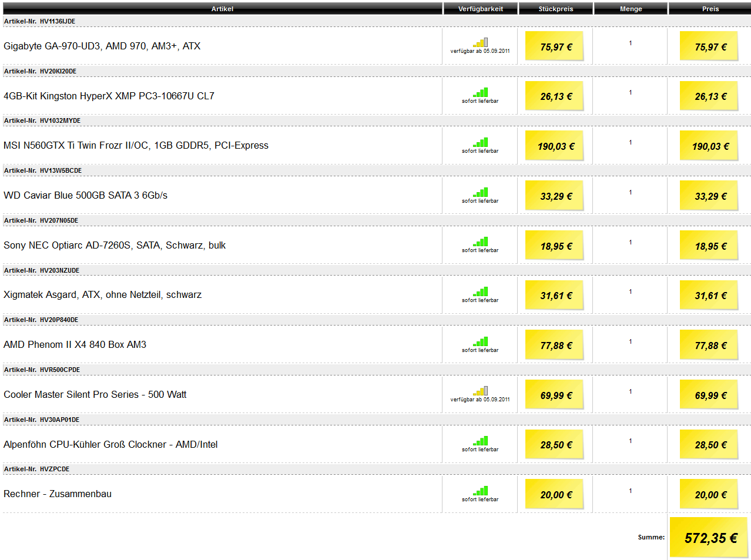This screenshot has width=751, height=560.
Task: Open MSI N560GTX Ti Twin Frozr article
Action: pyautogui.click(x=136, y=145)
